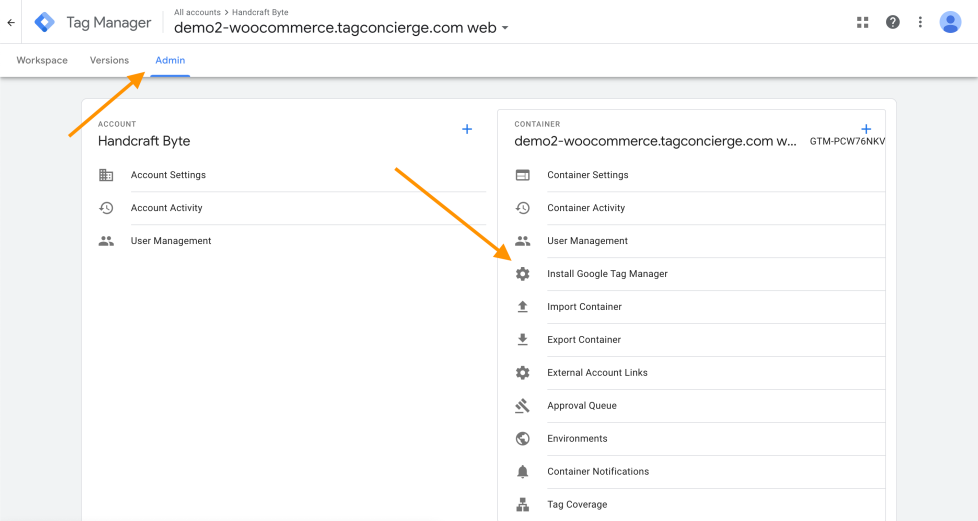The height and width of the screenshot is (521, 978).
Task: Open the Google apps grid
Action: coord(863,22)
